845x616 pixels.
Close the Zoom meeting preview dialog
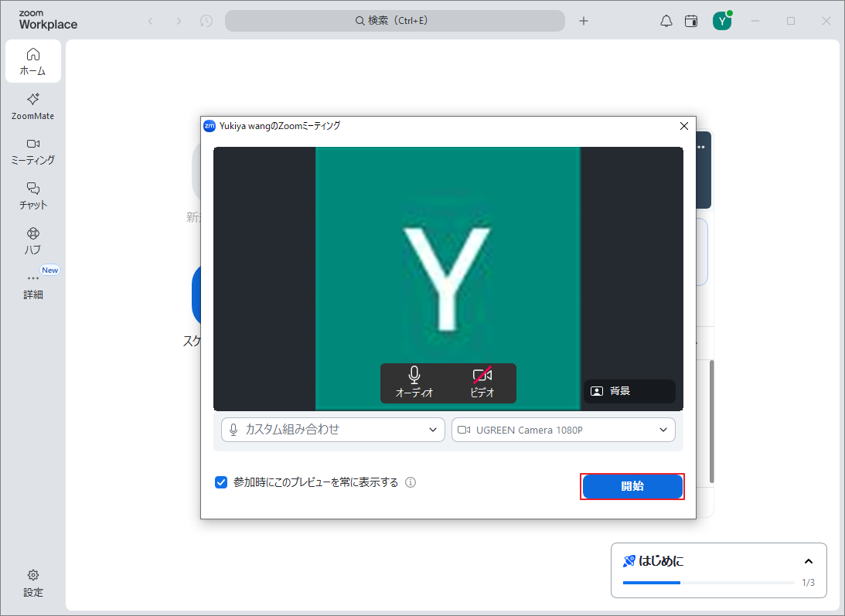pyautogui.click(x=684, y=125)
